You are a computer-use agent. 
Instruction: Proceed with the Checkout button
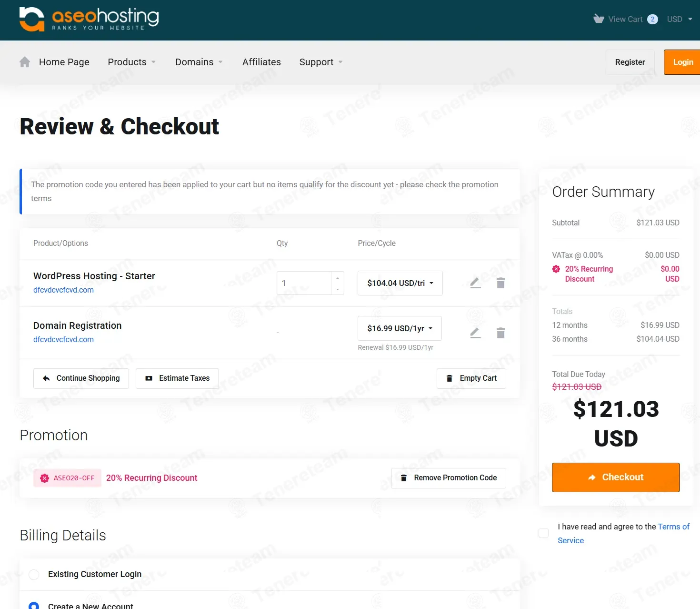pyautogui.click(x=616, y=477)
